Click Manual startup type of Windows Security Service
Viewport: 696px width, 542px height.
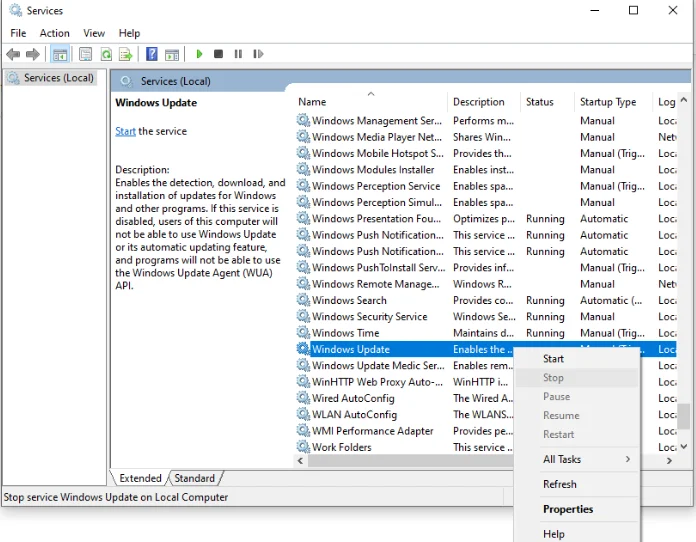[597, 316]
